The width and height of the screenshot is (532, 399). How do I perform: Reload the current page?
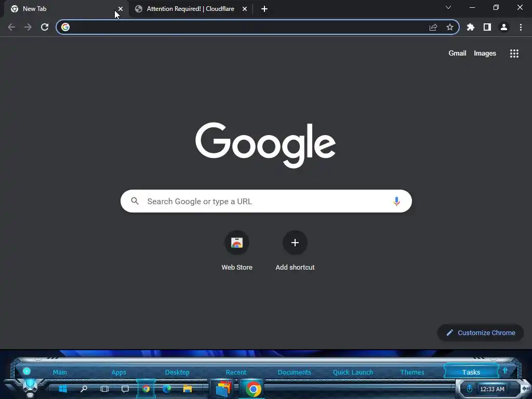click(45, 27)
